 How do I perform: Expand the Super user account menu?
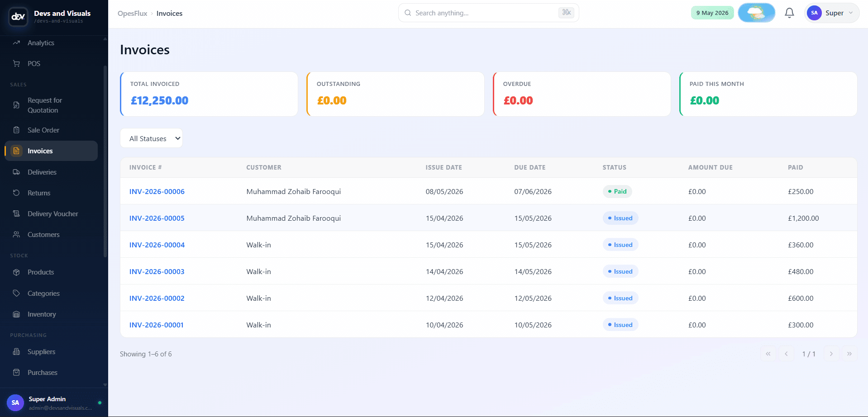[x=832, y=13]
